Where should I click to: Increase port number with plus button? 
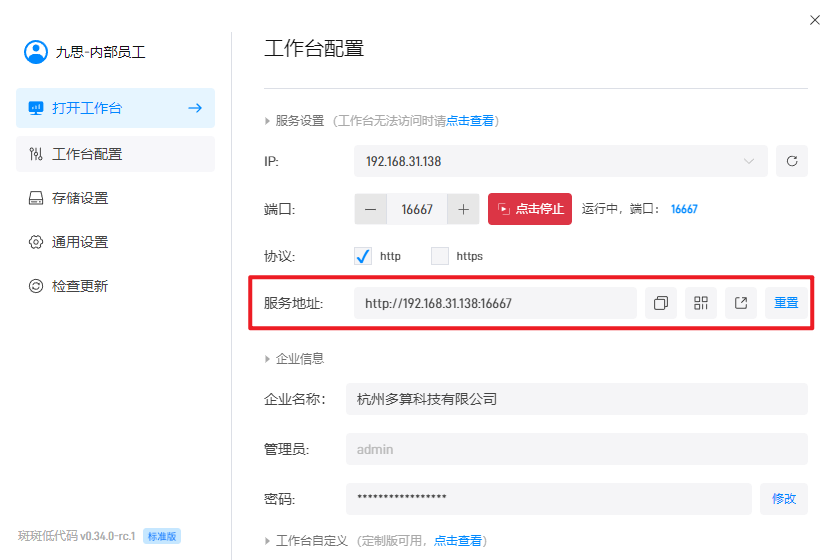coord(463,209)
